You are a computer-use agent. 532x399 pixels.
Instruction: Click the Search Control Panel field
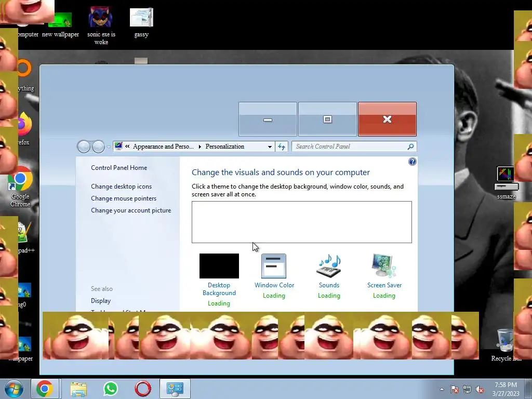pos(354,147)
